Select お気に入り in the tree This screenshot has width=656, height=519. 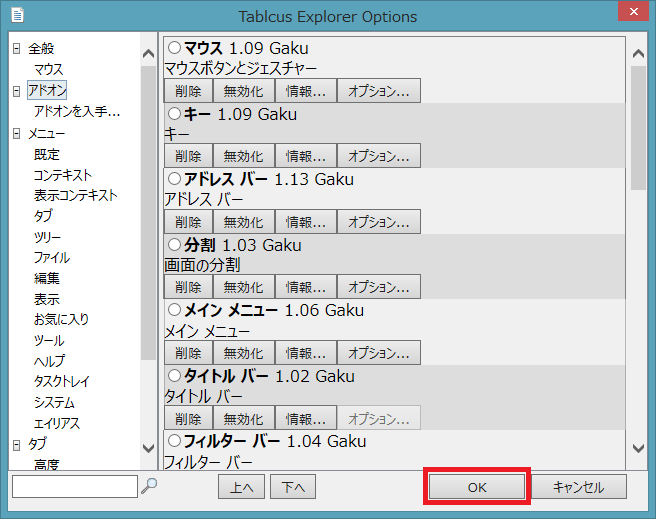(61, 320)
